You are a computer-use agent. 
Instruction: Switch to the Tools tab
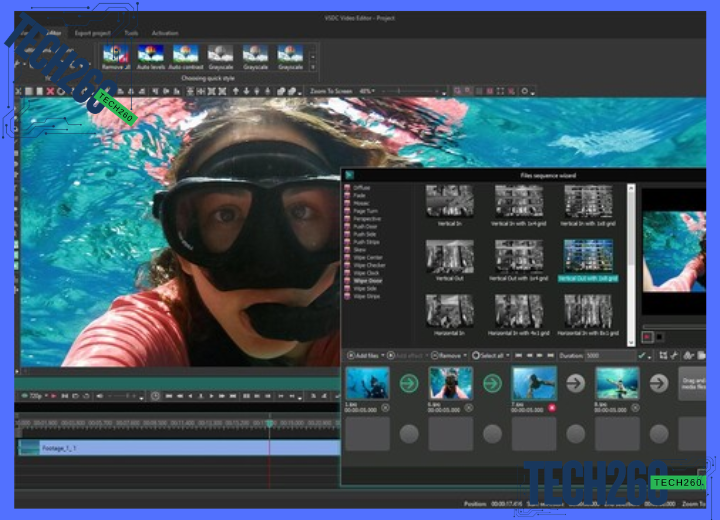click(x=131, y=33)
